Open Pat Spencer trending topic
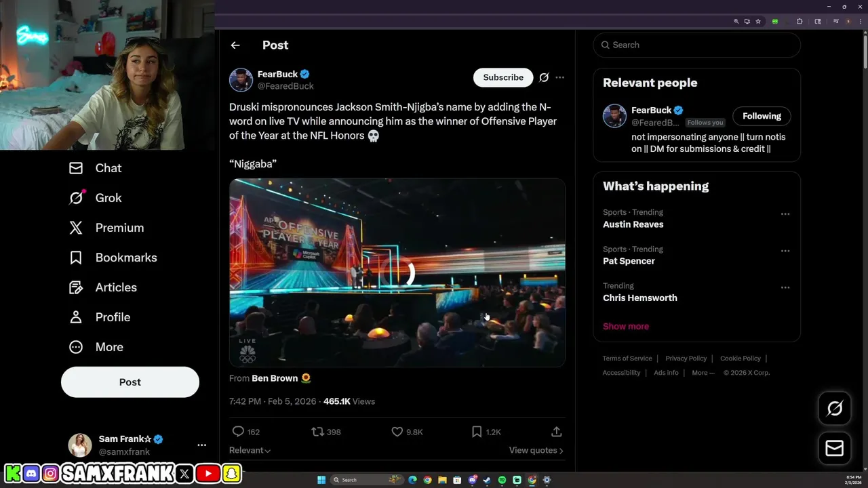The image size is (868, 488). pos(629,261)
